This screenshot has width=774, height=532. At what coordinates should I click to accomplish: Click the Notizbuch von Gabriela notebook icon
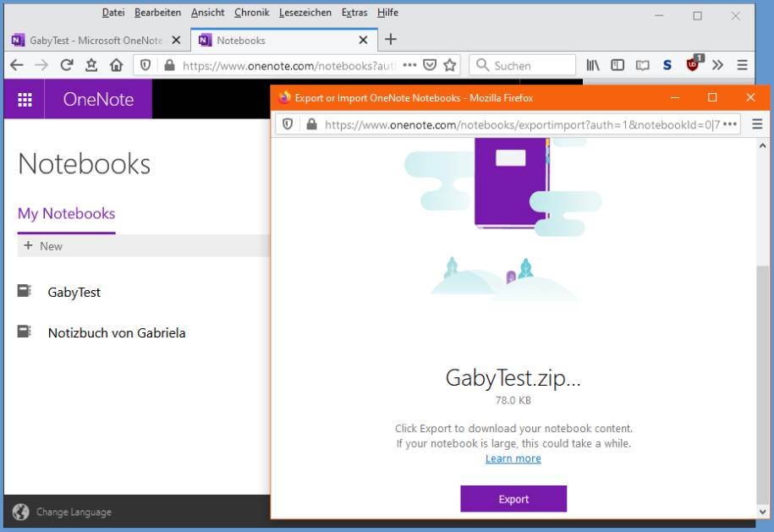click(x=25, y=332)
